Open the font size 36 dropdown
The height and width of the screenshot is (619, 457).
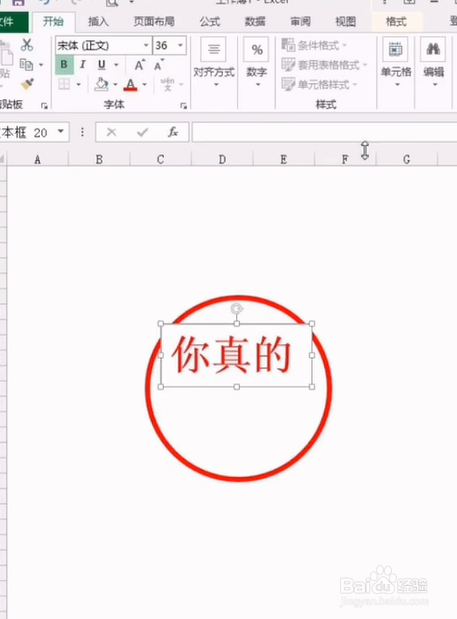180,45
